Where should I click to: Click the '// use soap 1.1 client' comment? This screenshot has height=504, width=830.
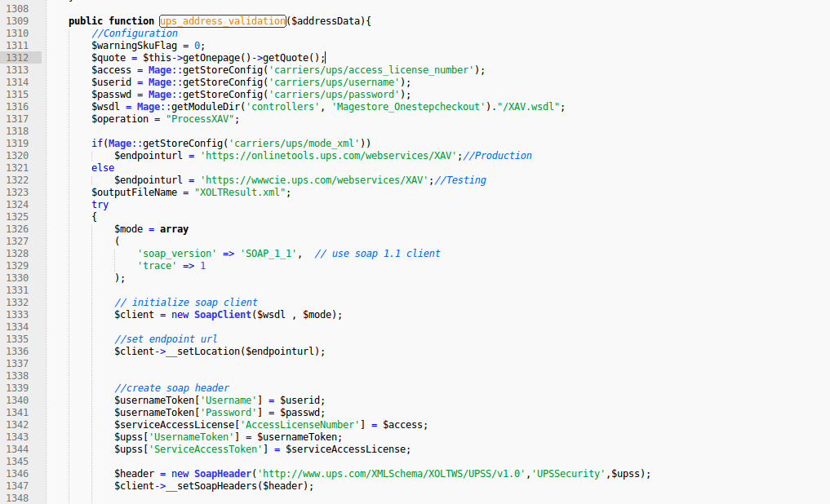click(377, 254)
